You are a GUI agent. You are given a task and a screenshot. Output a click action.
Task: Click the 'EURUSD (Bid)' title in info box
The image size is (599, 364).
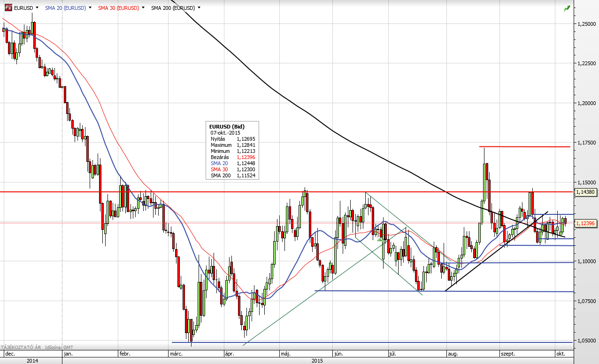click(227, 127)
